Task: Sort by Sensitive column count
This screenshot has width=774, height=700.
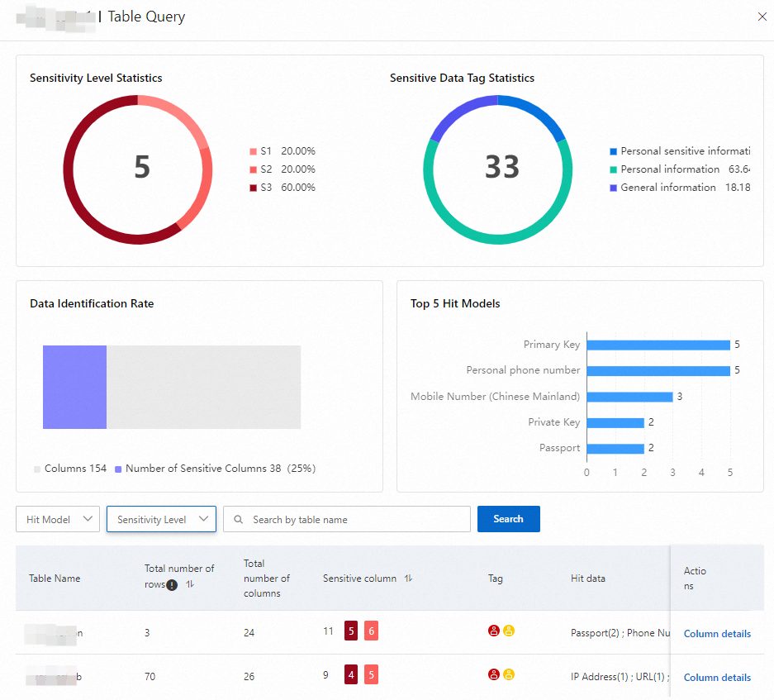Action: tap(408, 579)
